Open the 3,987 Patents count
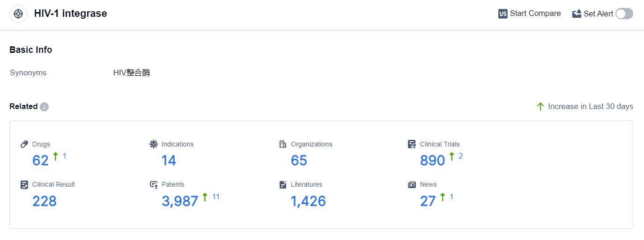 click(180, 201)
